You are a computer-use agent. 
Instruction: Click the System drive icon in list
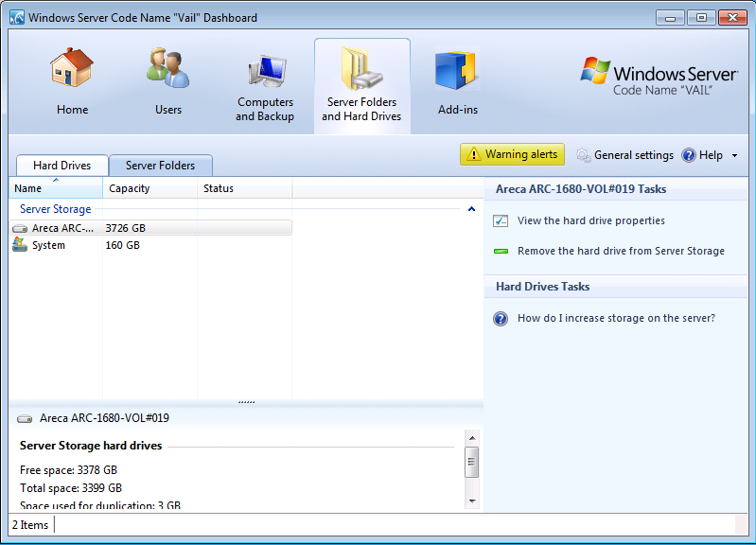coord(20,245)
